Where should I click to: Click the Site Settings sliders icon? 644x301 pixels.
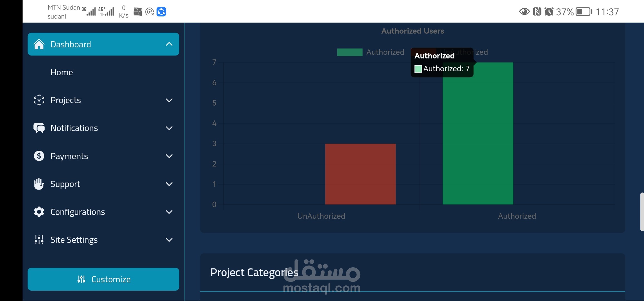39,240
